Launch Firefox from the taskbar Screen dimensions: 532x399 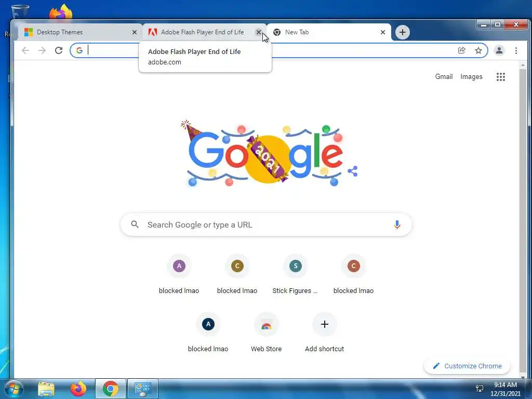78,389
